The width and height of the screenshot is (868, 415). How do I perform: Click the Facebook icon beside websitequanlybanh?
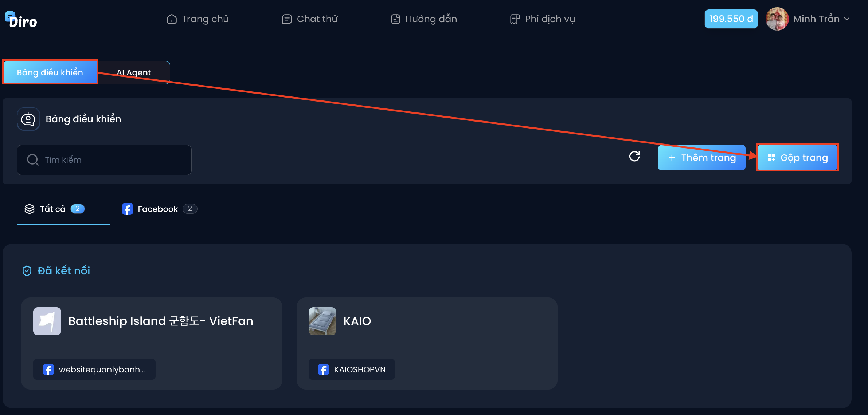48,369
